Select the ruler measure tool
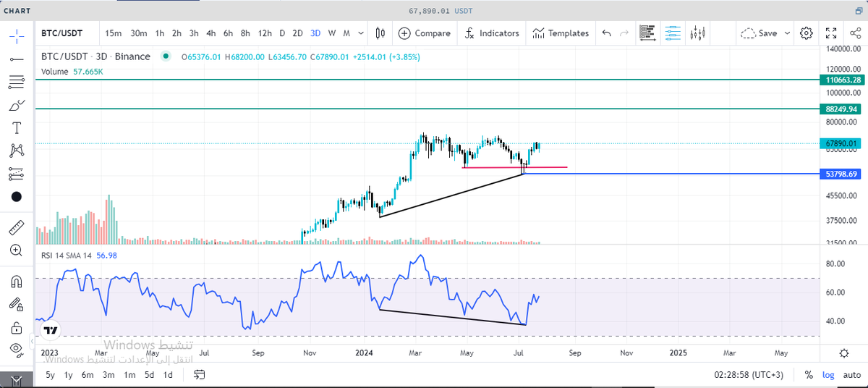 (17, 228)
